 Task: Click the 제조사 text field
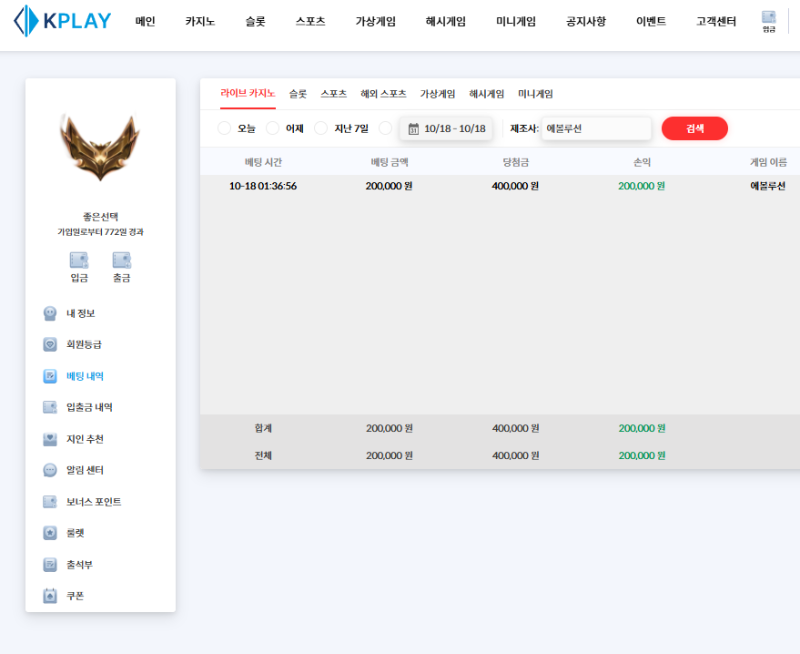[596, 128]
